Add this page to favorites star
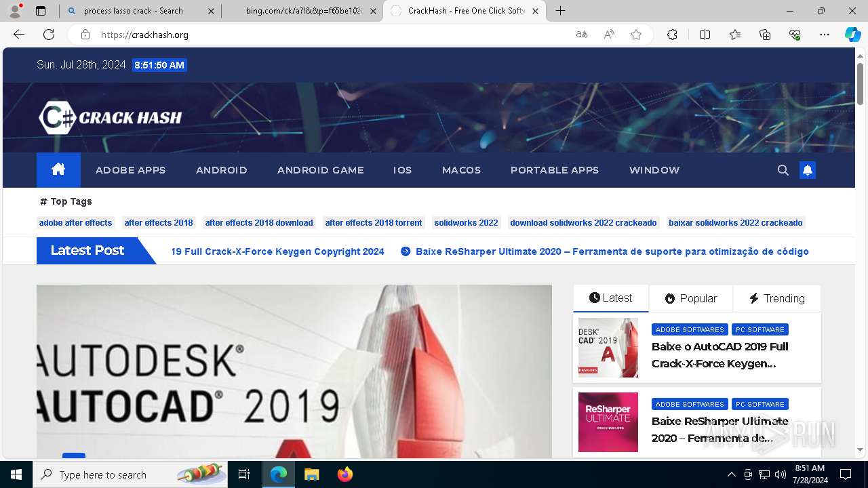 coord(636,35)
